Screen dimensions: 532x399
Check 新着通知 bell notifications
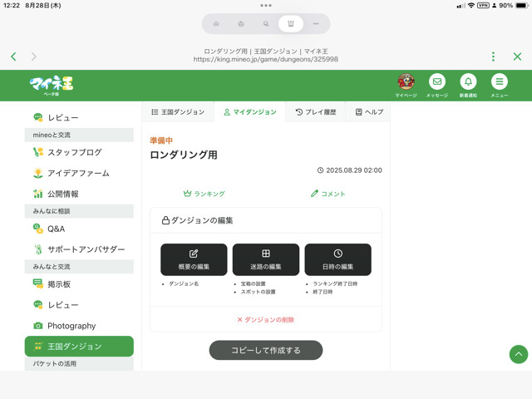468,81
